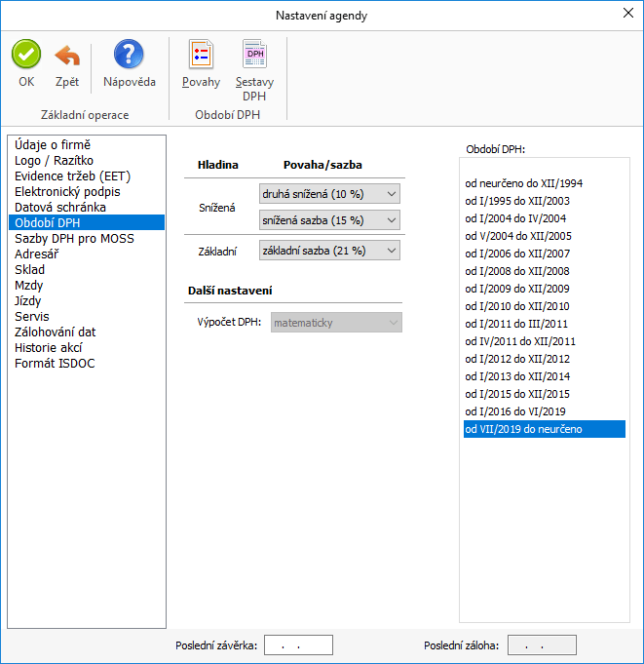Pick period od IV/2011 do XII/2011

pos(520,341)
